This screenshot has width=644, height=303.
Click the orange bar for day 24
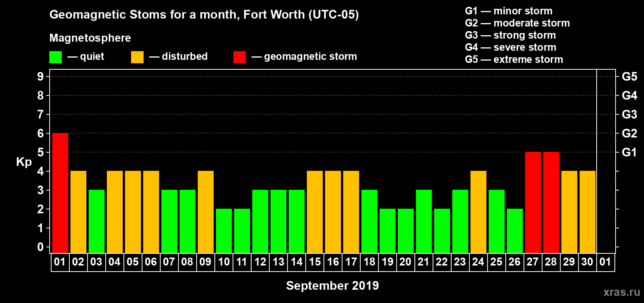pyautogui.click(x=478, y=212)
